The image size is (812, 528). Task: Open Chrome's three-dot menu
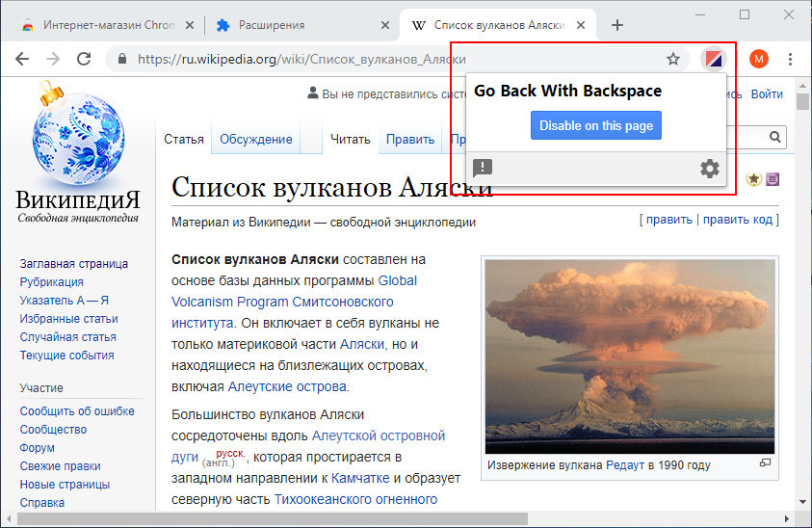[790, 59]
